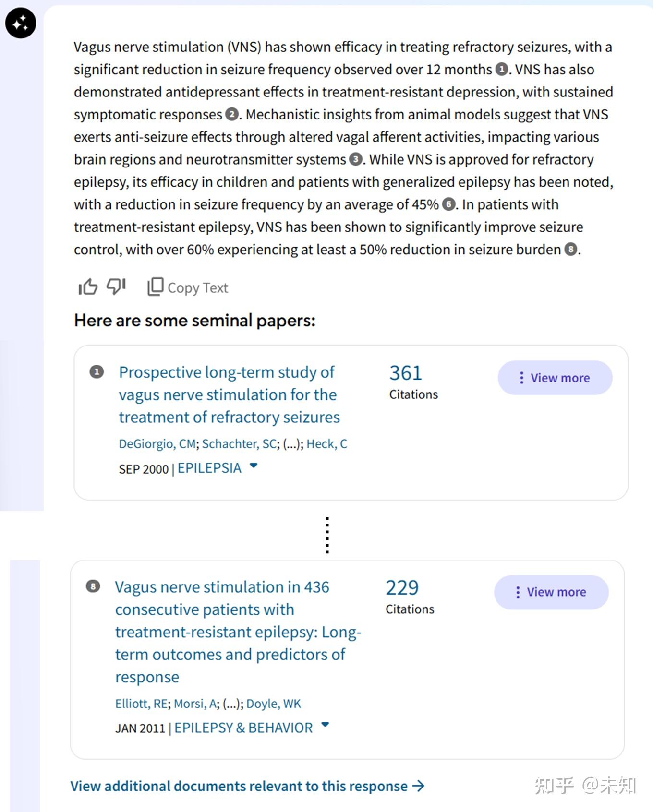This screenshot has width=653, height=812.
Task: Open citation reference 3 in the summary
Action: [355, 159]
